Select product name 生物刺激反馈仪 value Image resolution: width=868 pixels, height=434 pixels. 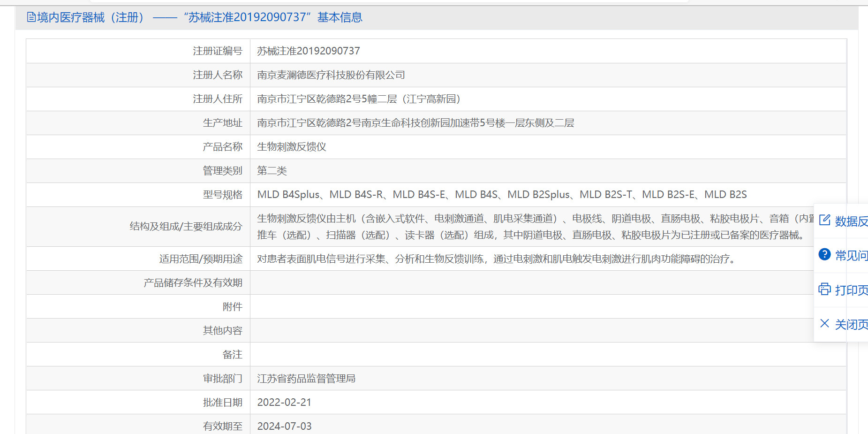(x=292, y=146)
